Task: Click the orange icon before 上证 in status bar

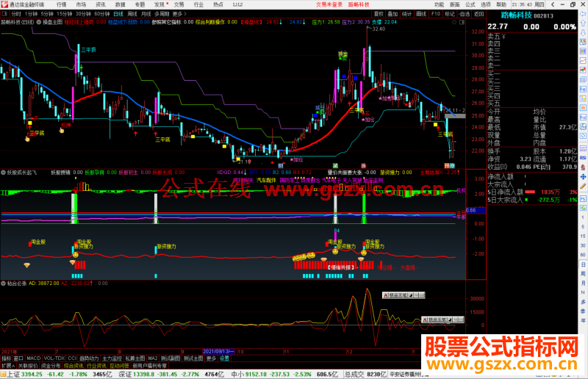Action: click(4, 374)
